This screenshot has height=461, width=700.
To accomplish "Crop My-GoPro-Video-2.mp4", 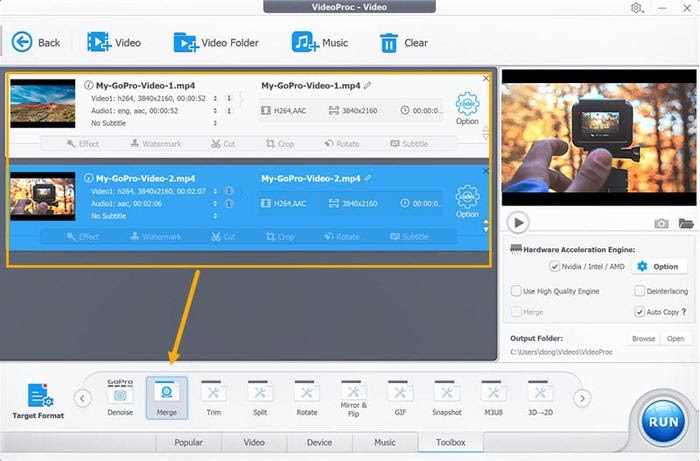I will click(x=280, y=237).
